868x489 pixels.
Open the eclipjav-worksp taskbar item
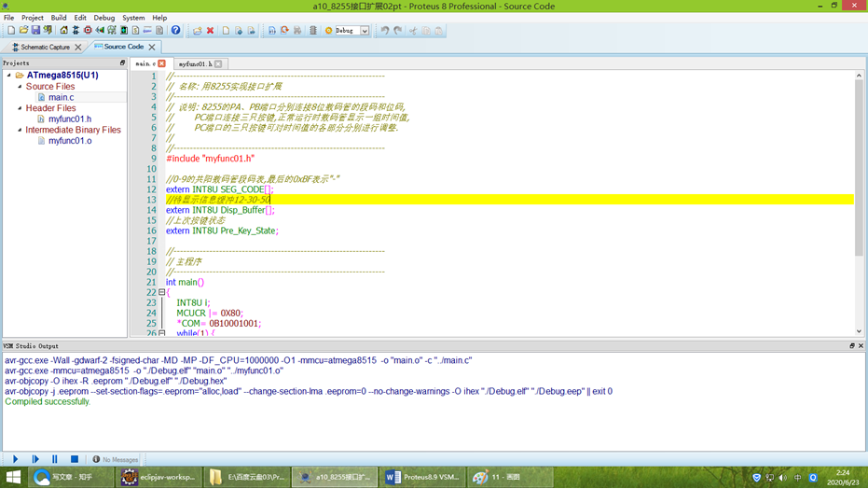pyautogui.click(x=158, y=477)
